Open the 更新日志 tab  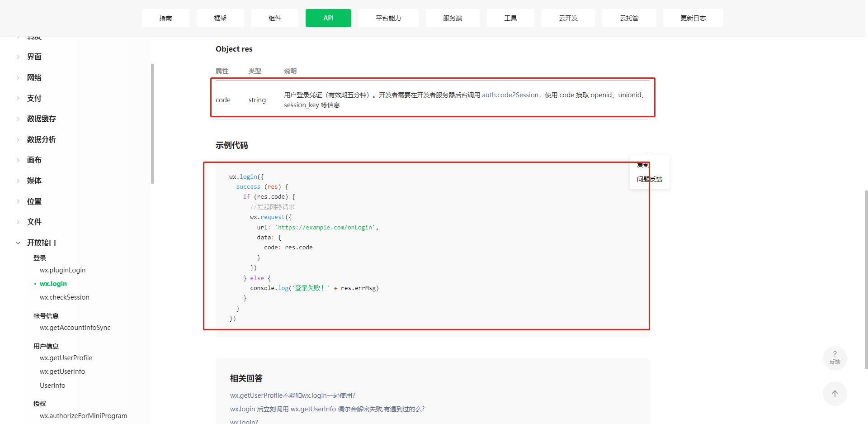[x=693, y=18]
